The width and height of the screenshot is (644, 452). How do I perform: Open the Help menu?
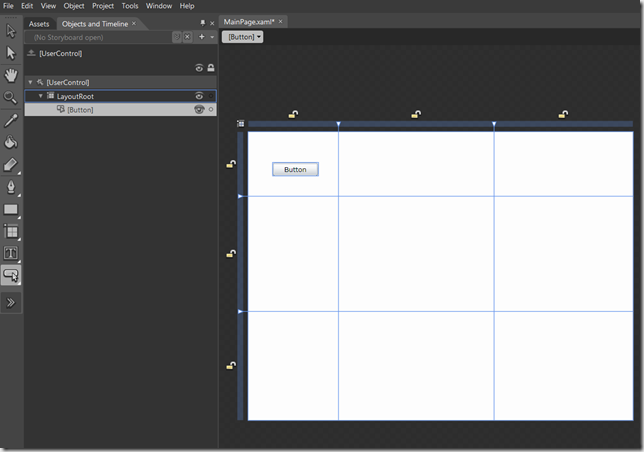pyautogui.click(x=187, y=6)
